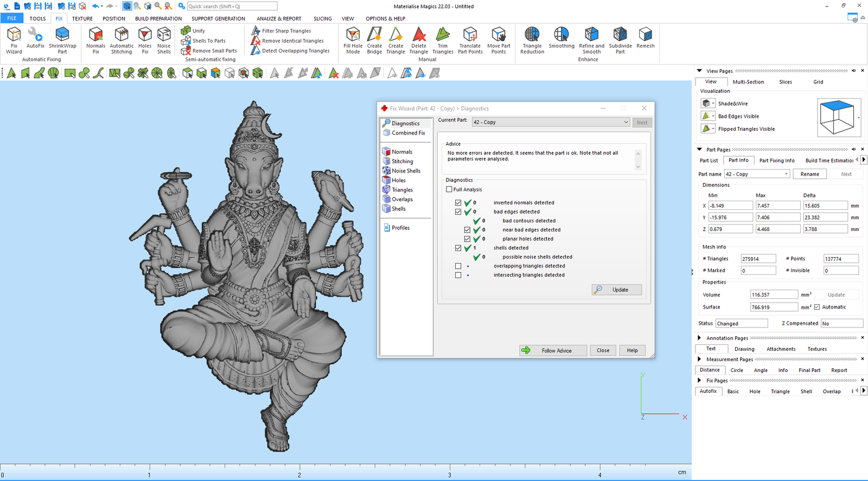Activate Fill Hole Mode
This screenshot has height=481, width=868.
pyautogui.click(x=353, y=41)
